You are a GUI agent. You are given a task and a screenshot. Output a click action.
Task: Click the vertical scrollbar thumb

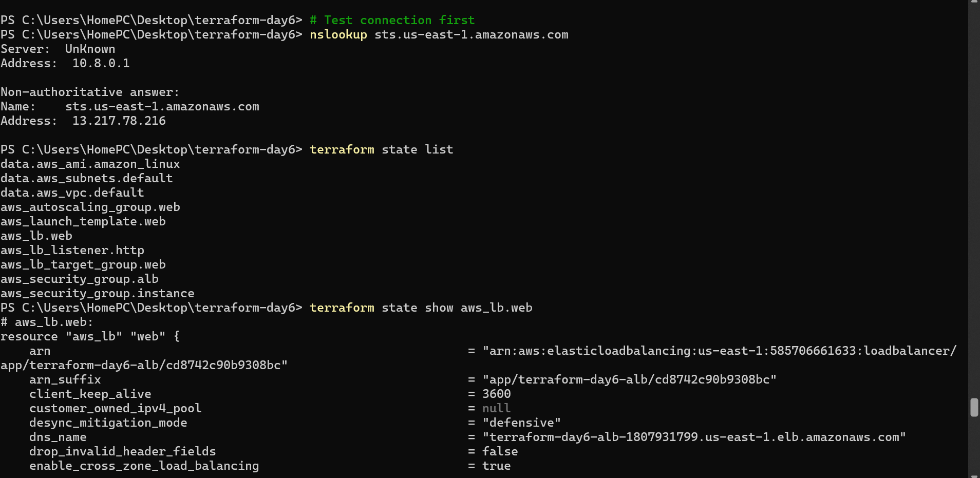974,408
